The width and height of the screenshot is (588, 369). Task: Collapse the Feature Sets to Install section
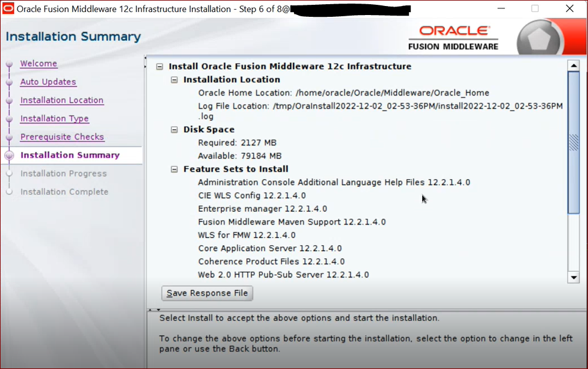point(174,169)
